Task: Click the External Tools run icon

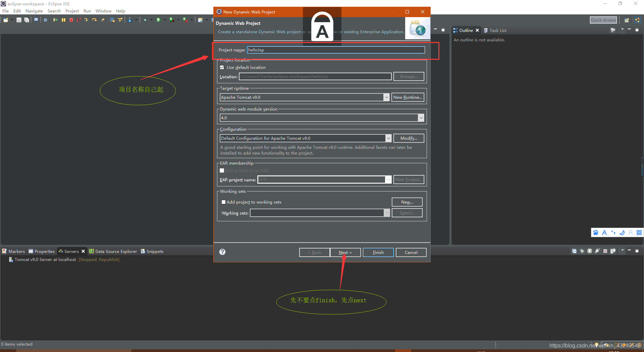Action: coord(185,20)
